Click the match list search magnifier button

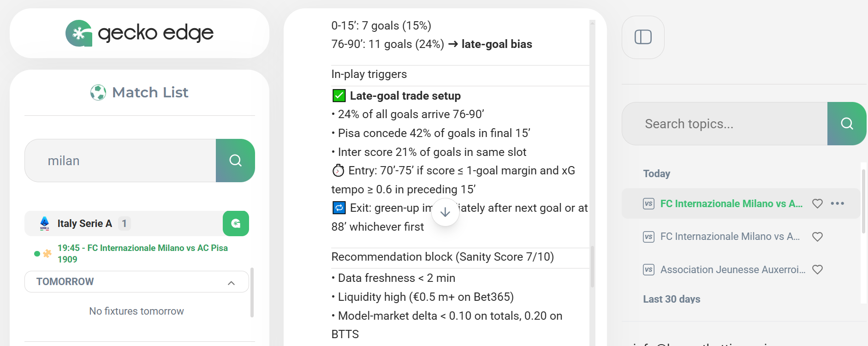coord(235,161)
